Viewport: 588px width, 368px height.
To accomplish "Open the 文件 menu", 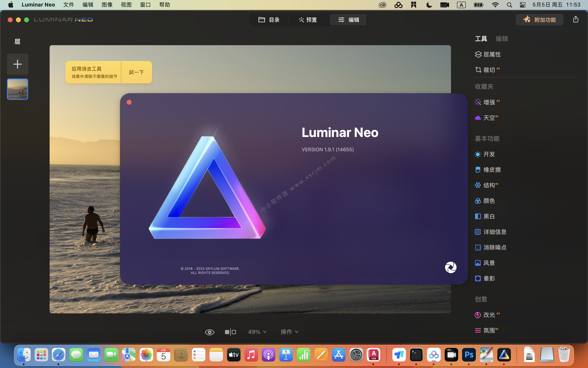I will [x=69, y=5].
